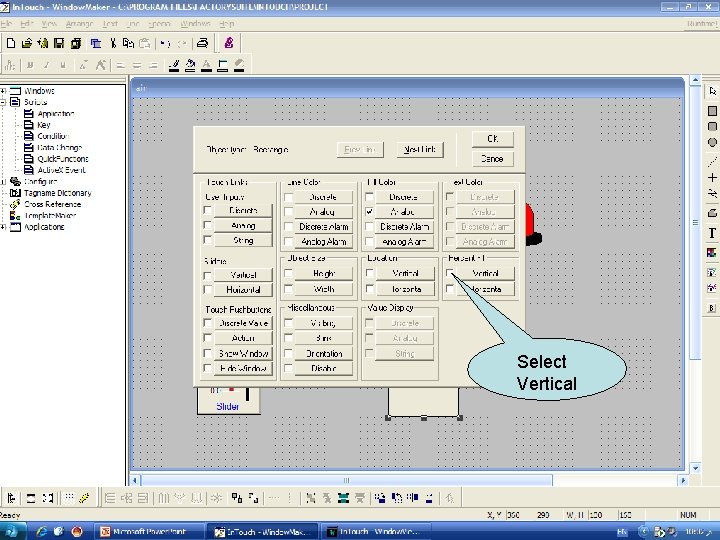Check the Line Color Discrete checkbox
Screen dimensions: 720x540
[289, 197]
